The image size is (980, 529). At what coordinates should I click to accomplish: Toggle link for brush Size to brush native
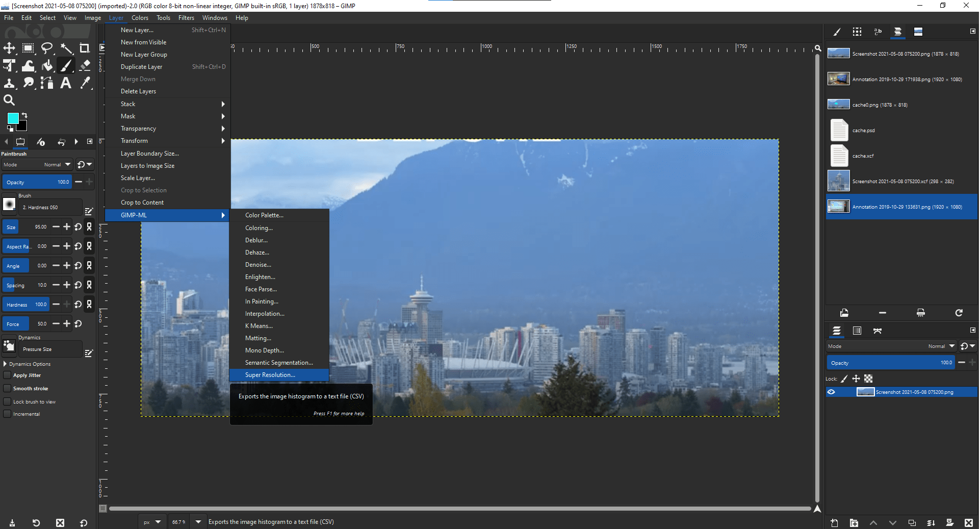89,227
